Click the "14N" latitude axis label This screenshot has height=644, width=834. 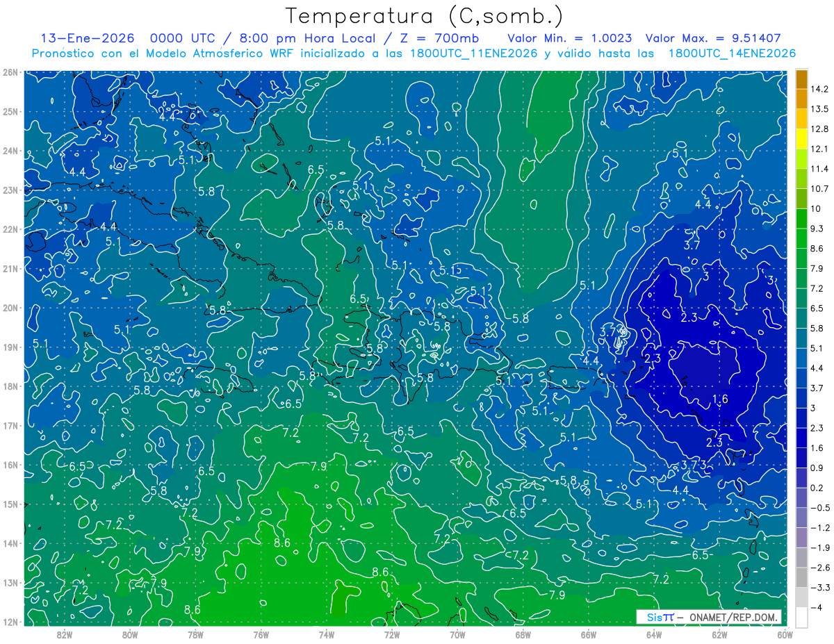pos(10,543)
